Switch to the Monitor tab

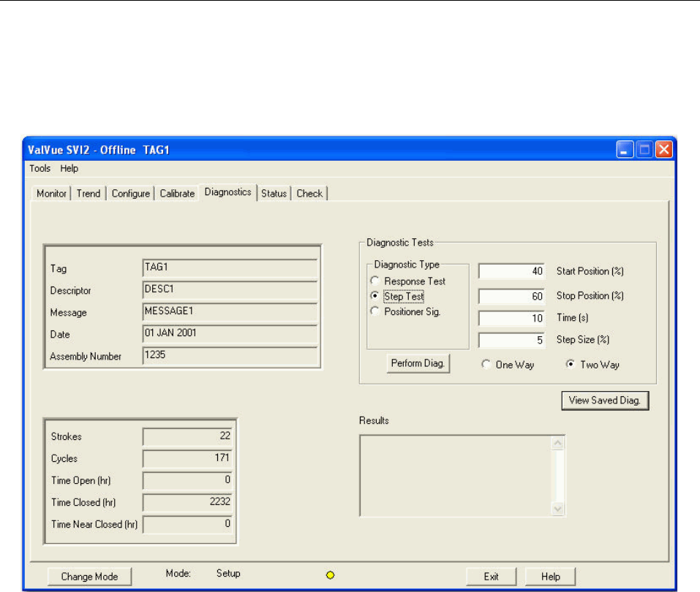(51, 194)
